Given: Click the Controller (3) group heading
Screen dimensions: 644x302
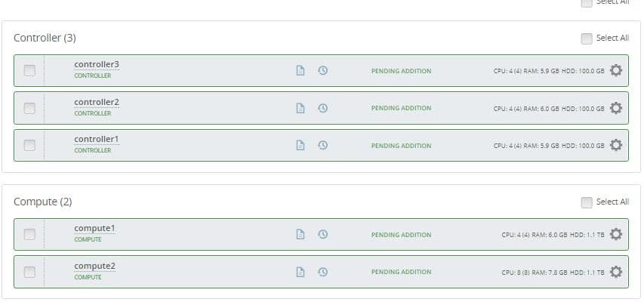Looking at the screenshot, I should pyautogui.click(x=45, y=38).
